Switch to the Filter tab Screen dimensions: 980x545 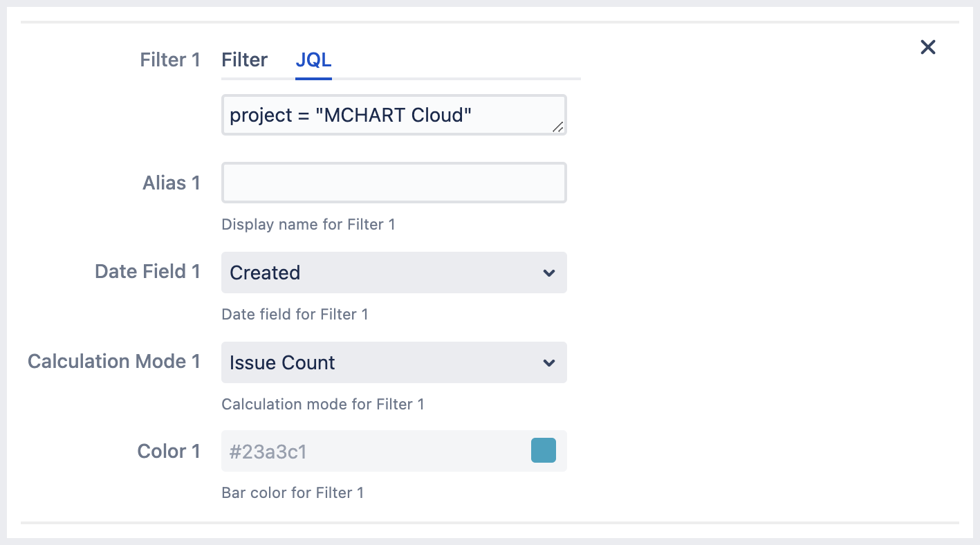[244, 60]
